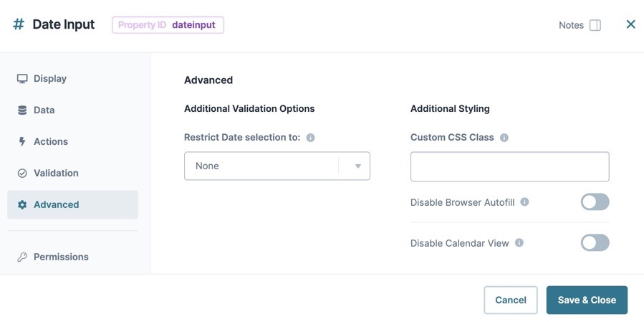This screenshot has width=644, height=322.
Task: Click the Actions lightning bolt icon
Action: [x=22, y=141]
